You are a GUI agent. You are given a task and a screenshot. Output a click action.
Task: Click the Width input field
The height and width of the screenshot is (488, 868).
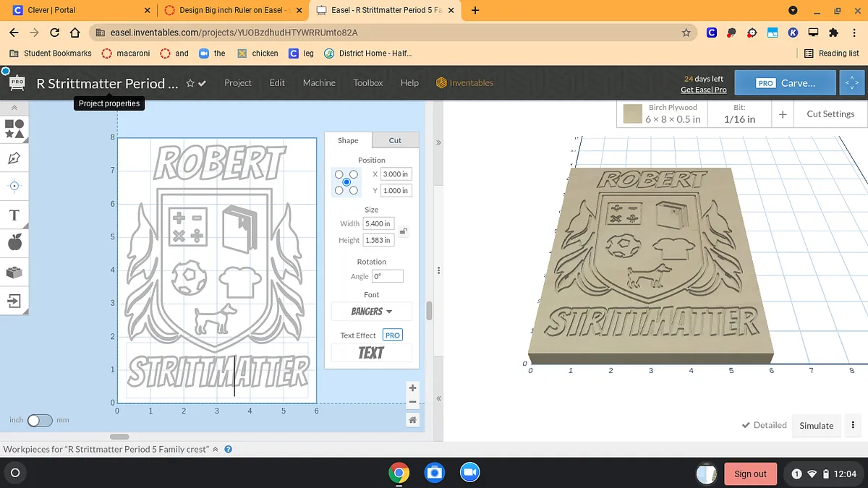tap(378, 223)
